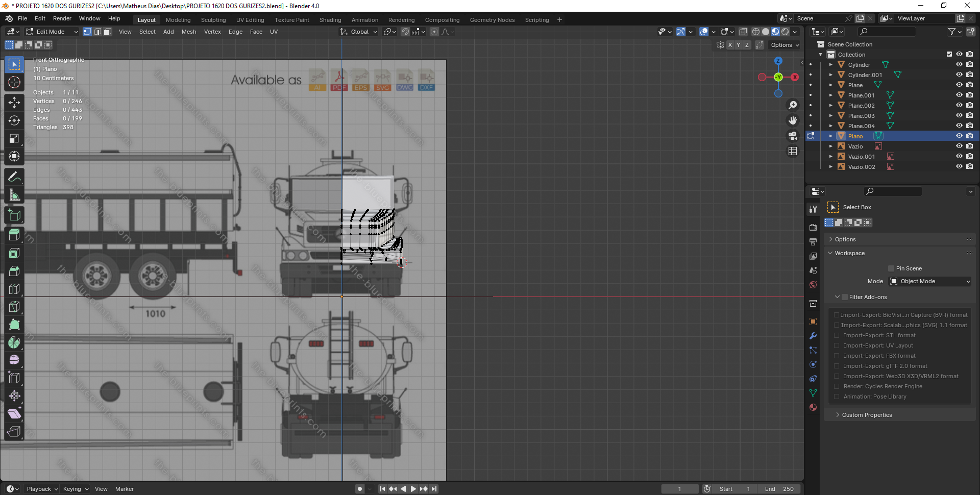The image size is (980, 495).
Task: Open the Mesh menu in viewport header
Action: pyautogui.click(x=189, y=32)
